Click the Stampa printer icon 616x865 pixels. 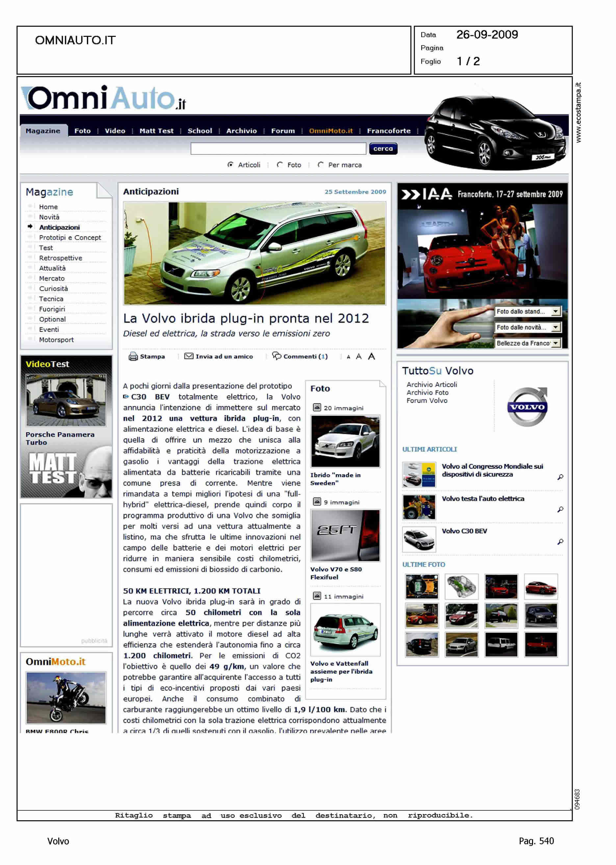133,356
